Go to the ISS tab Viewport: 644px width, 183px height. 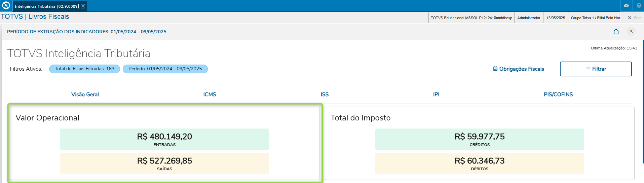[325, 95]
